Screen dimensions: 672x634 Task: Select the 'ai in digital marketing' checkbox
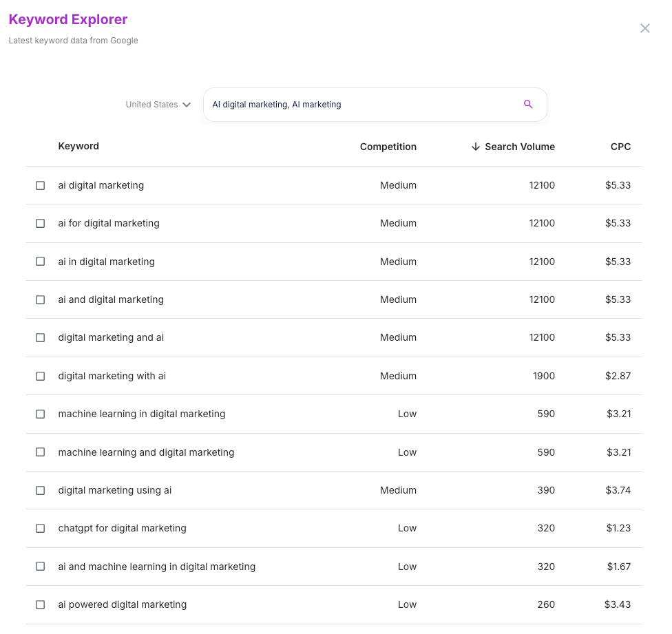click(41, 262)
